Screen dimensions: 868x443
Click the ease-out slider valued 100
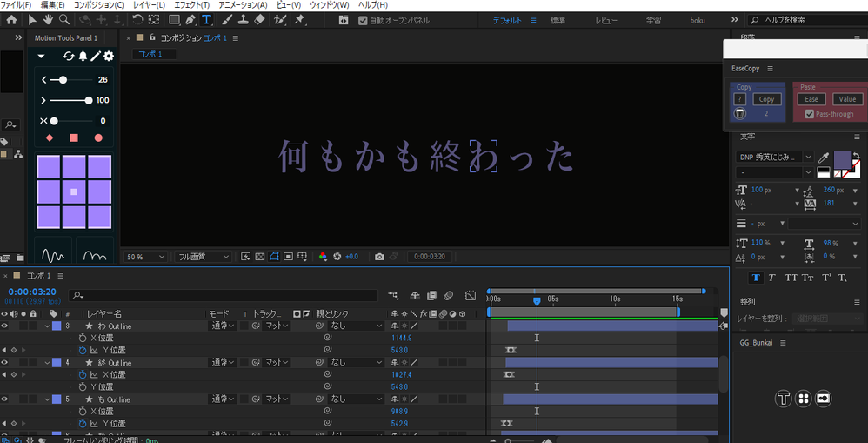[x=71, y=100]
